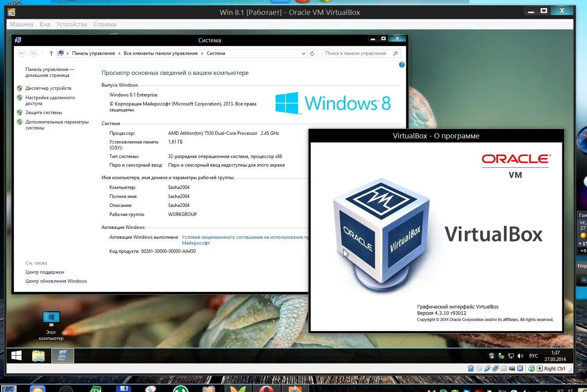Select the Система taskbar button in guest
Viewport: 587px width, 392px height.
coord(63,356)
